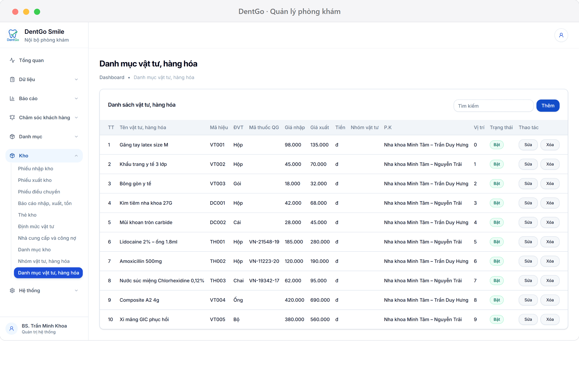Open Định mức vật tư submenu item
Screen dimensions: 579x392
pos(36,226)
